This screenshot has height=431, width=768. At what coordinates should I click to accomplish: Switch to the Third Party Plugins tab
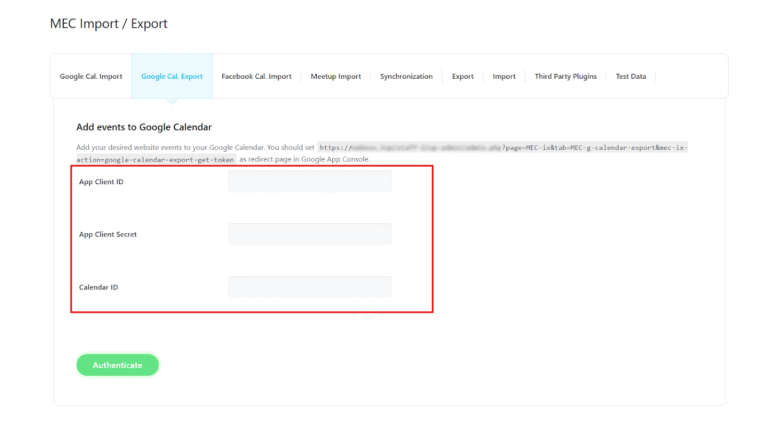[x=565, y=76]
